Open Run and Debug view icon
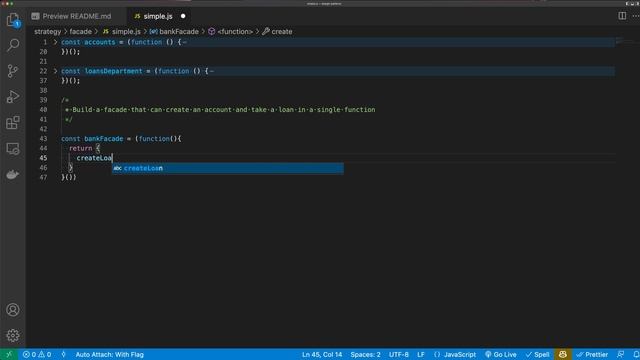Image resolution: width=640 pixels, height=360 pixels. [13, 97]
